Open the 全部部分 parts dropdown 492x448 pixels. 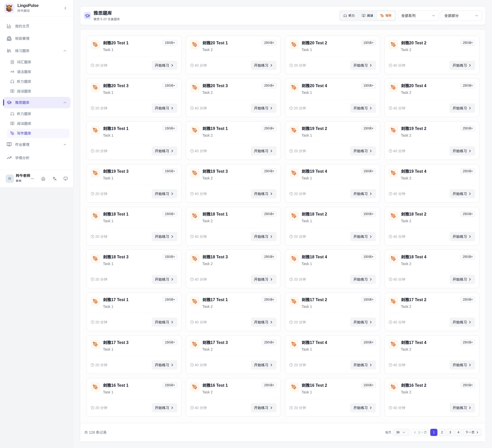pos(461,16)
